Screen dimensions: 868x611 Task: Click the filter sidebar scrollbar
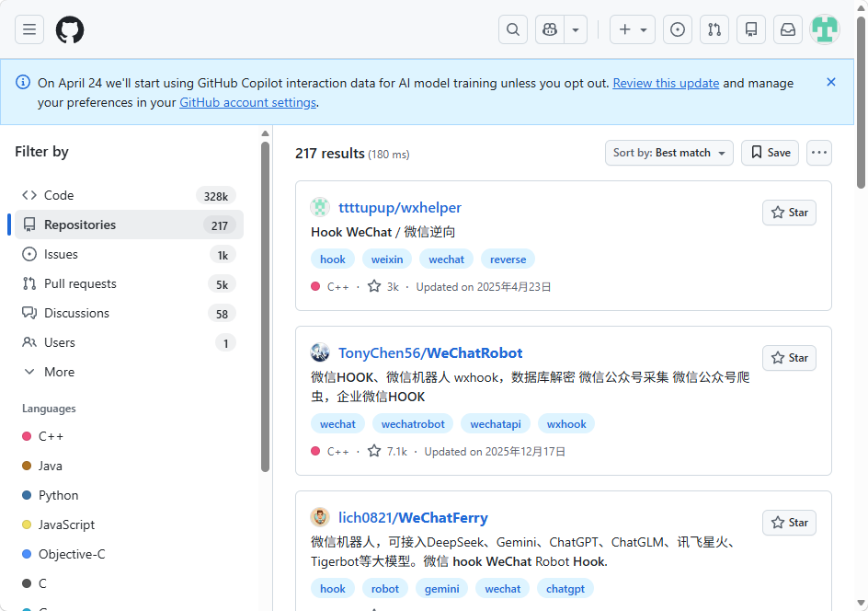coord(265,307)
